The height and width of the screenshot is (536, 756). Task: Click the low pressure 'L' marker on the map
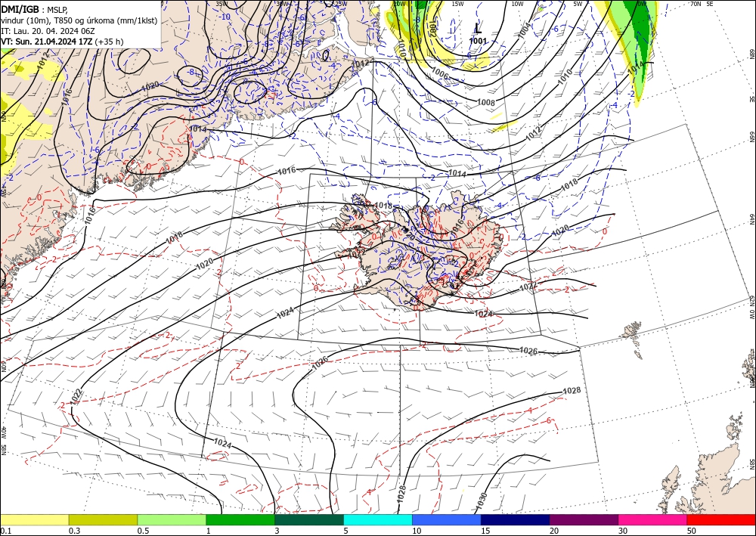tap(478, 29)
